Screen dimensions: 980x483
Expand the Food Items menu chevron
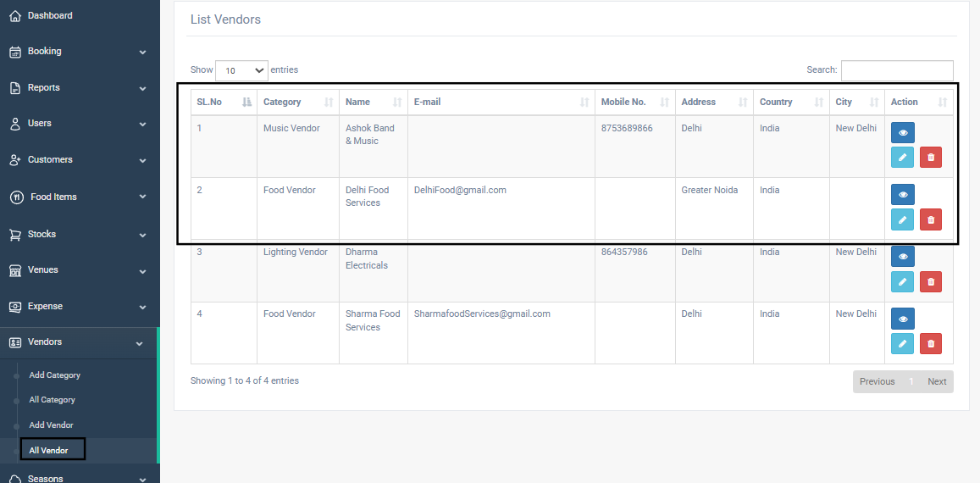pyautogui.click(x=142, y=197)
